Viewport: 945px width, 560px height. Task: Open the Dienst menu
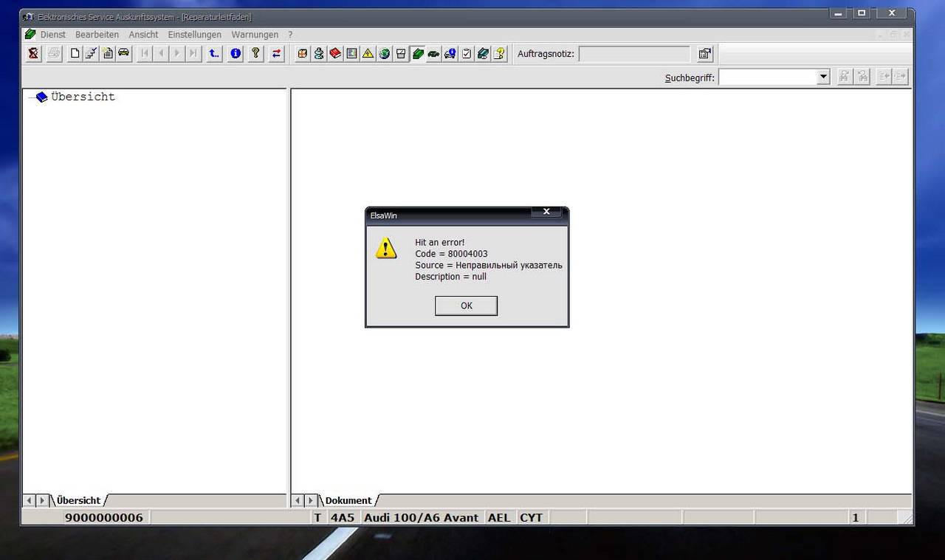pos(53,35)
